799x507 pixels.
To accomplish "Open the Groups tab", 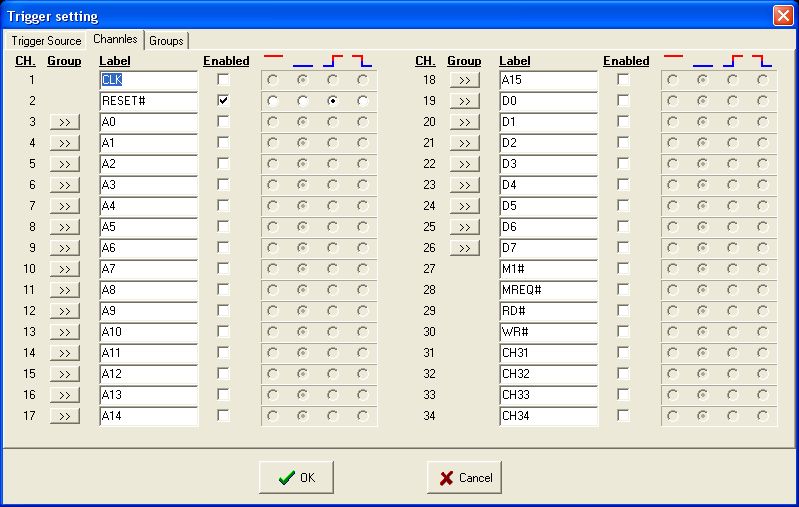I will coord(166,41).
